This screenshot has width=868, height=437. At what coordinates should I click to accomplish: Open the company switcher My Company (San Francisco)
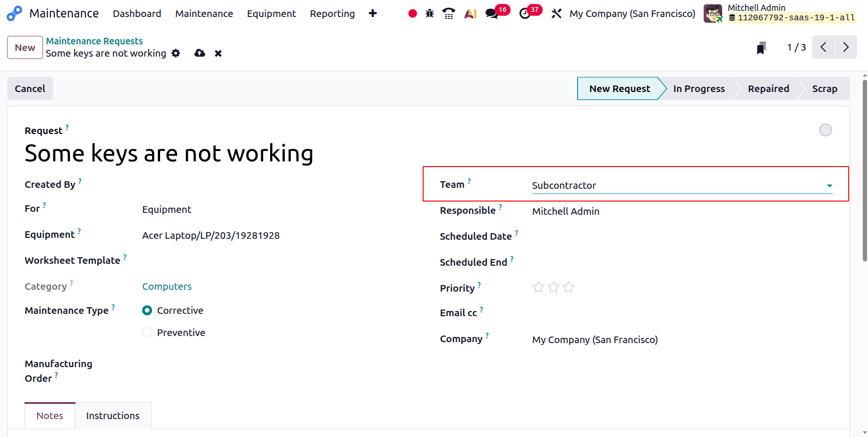coord(632,14)
